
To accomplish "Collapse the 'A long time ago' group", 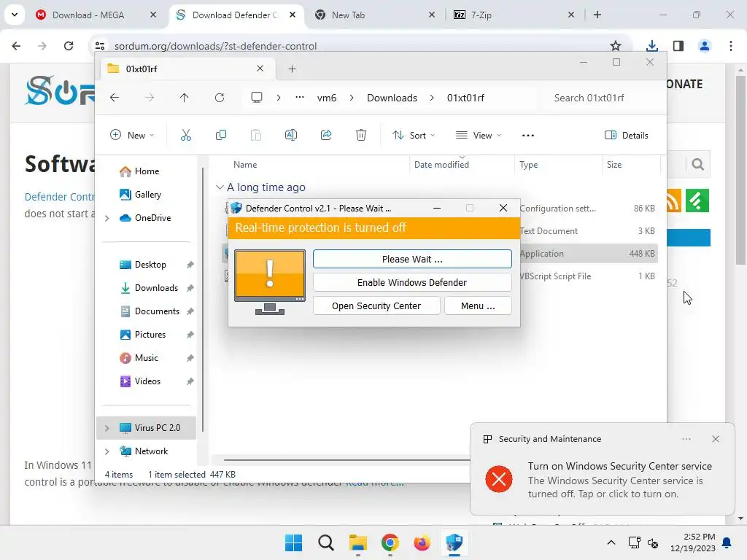I will pos(220,187).
